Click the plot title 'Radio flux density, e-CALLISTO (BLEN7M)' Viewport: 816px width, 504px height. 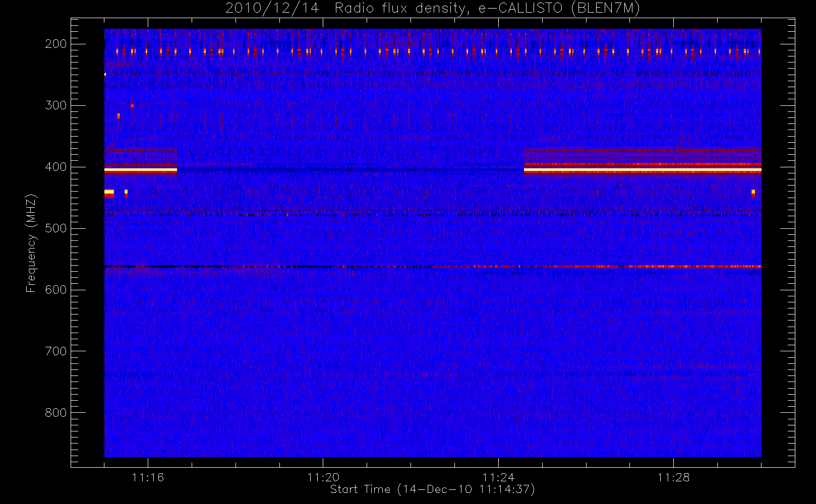487,9
